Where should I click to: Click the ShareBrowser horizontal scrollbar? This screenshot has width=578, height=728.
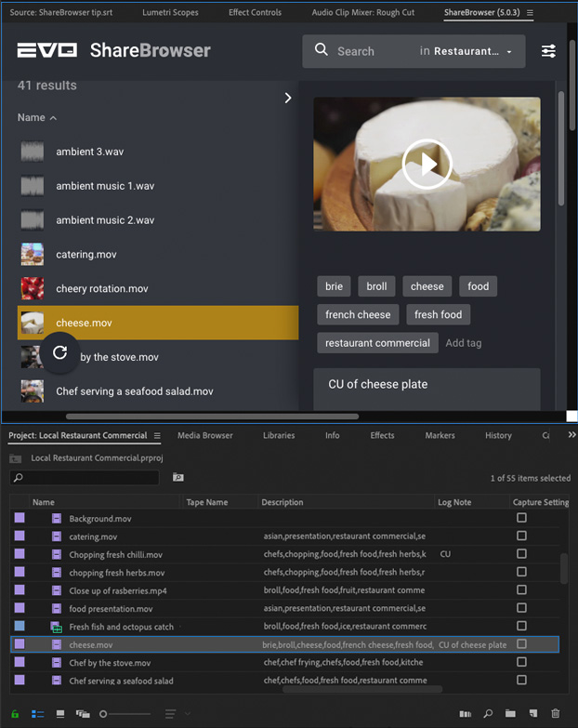point(212,417)
